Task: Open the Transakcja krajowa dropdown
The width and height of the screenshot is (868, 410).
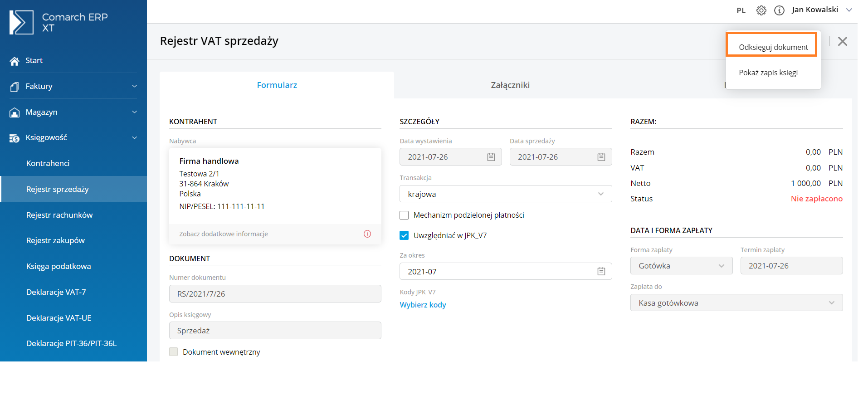Action: (506, 194)
